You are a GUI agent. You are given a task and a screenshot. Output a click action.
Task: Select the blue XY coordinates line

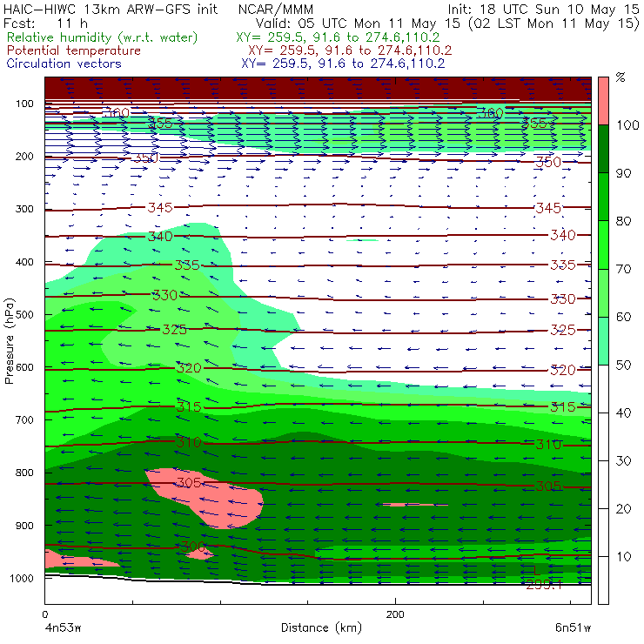(343, 64)
